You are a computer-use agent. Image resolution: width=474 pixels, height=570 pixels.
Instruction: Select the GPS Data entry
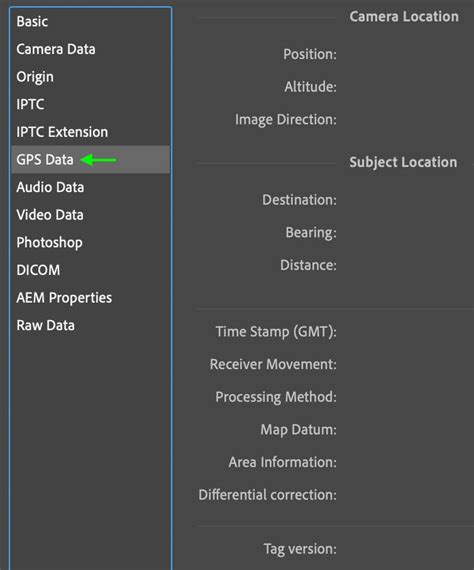pyautogui.click(x=91, y=160)
